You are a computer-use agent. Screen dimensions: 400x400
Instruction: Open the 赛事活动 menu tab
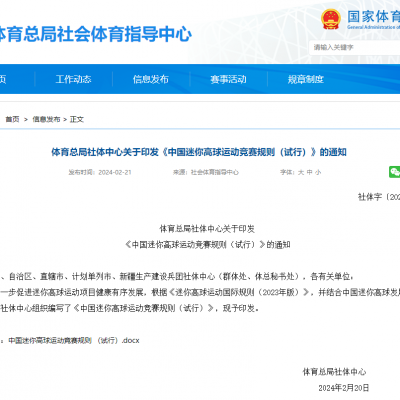228,79
